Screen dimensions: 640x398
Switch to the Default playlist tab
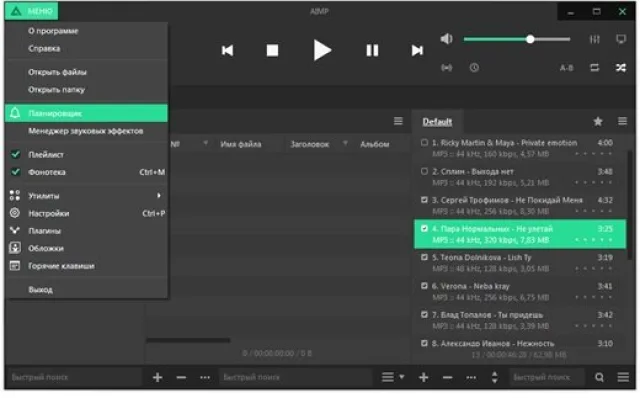[x=437, y=122]
